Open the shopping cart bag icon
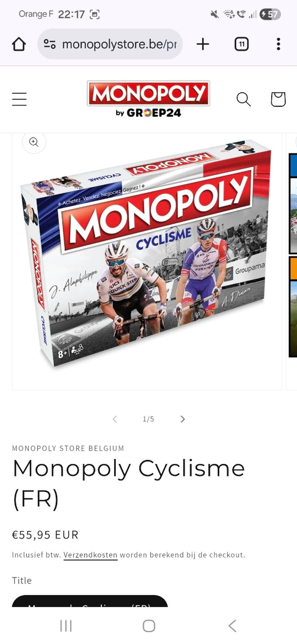297x644 pixels. [278, 99]
